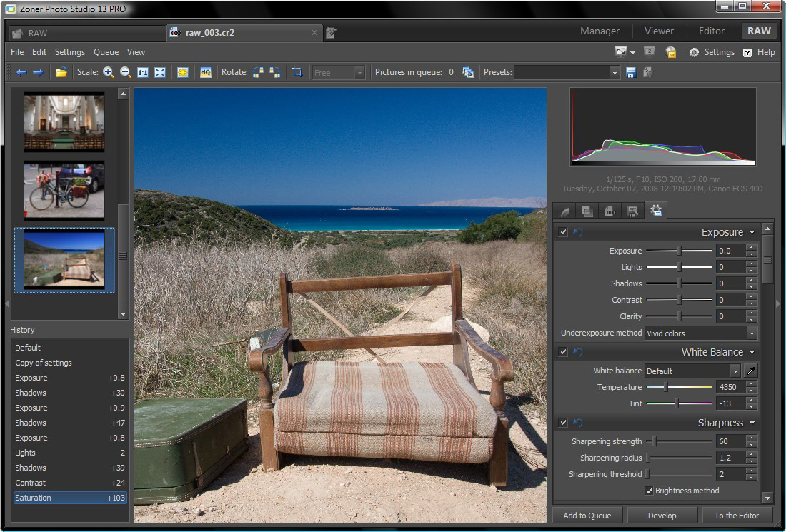This screenshot has height=532, width=786.
Task: Open a folder with the browse icon
Action: (x=62, y=71)
